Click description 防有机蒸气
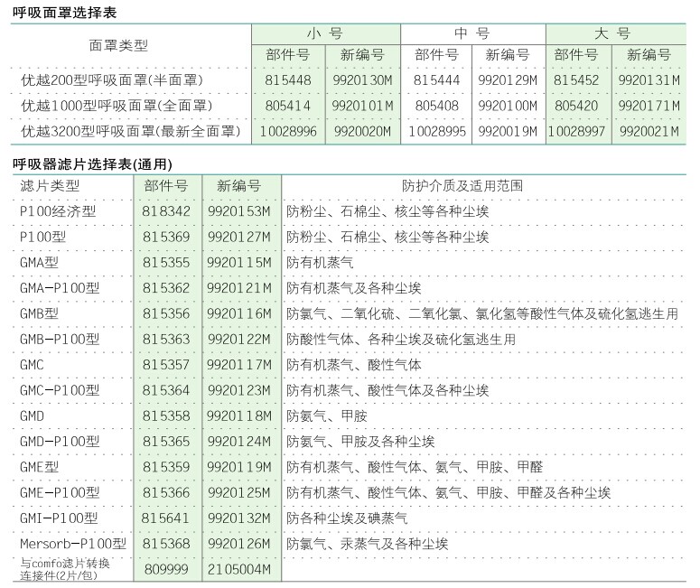The height and width of the screenshot is (588, 700). [x=320, y=263]
